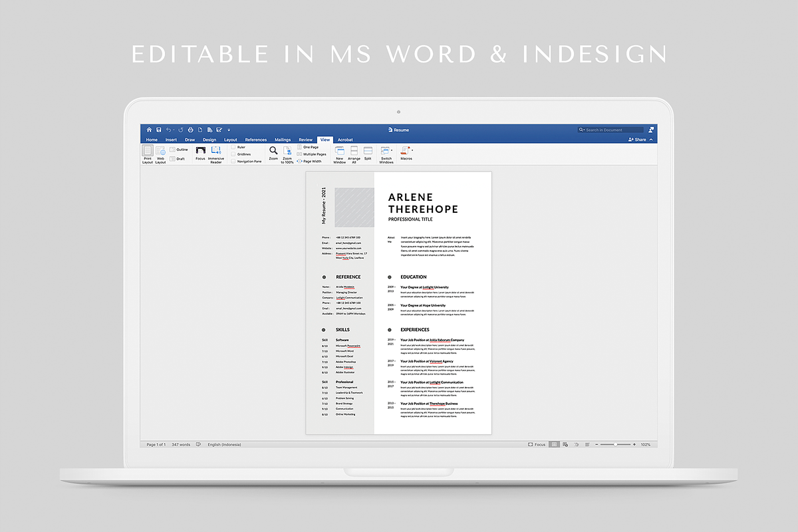
Task: Click the Share button
Action: point(637,140)
